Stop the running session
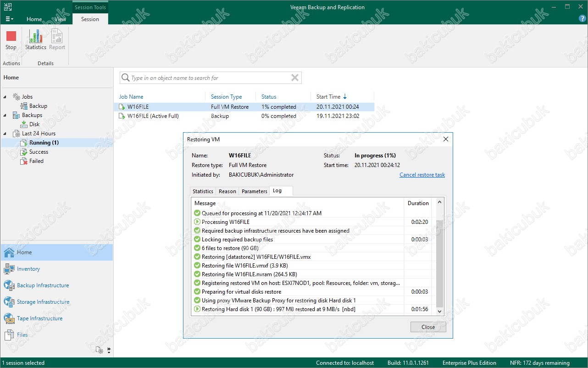 tap(11, 40)
